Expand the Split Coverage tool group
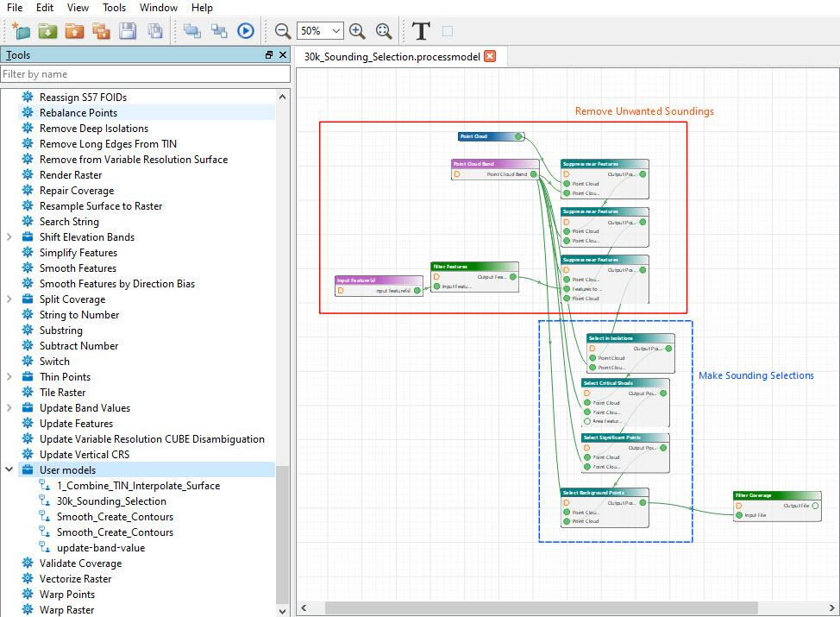 click(9, 299)
